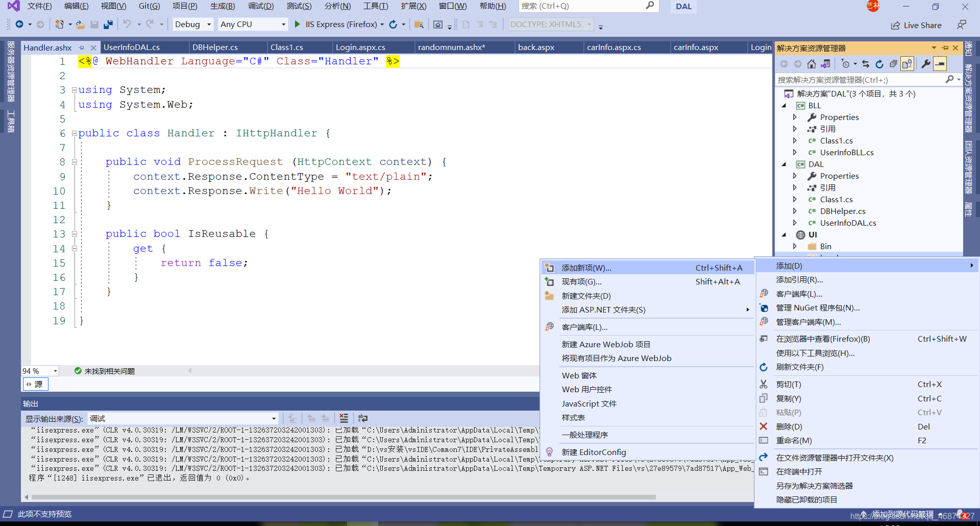Switch to the DBHelper.cs editor tab
980x526 pixels.
pos(215,47)
